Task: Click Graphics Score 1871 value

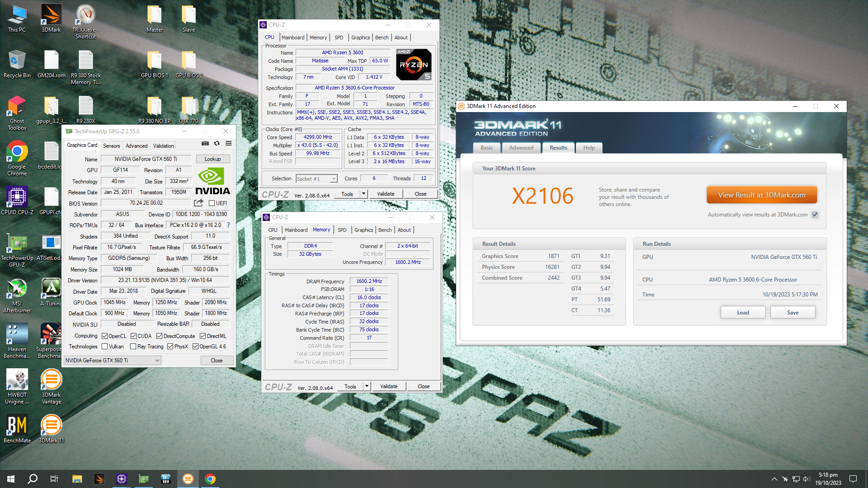Action: click(553, 256)
